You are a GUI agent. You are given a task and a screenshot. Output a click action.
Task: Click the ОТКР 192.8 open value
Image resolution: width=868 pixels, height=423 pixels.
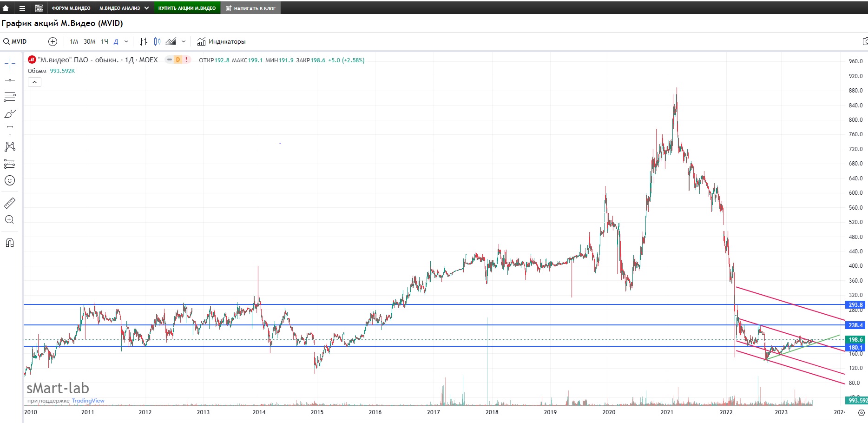pos(214,60)
